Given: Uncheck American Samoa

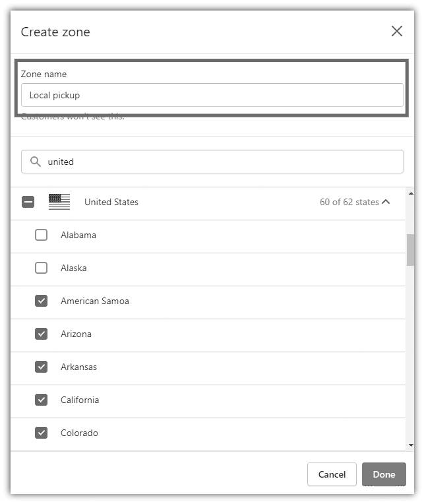Looking at the screenshot, I should (x=41, y=301).
